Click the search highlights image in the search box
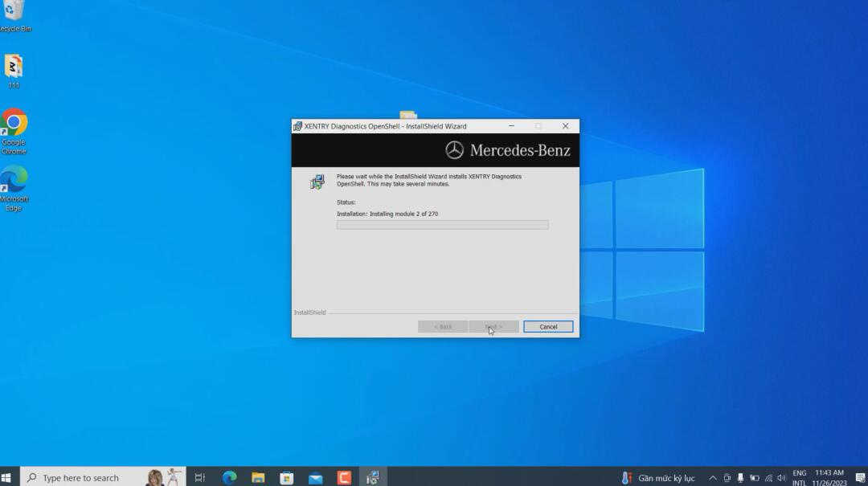The height and width of the screenshot is (486, 868). 164,477
